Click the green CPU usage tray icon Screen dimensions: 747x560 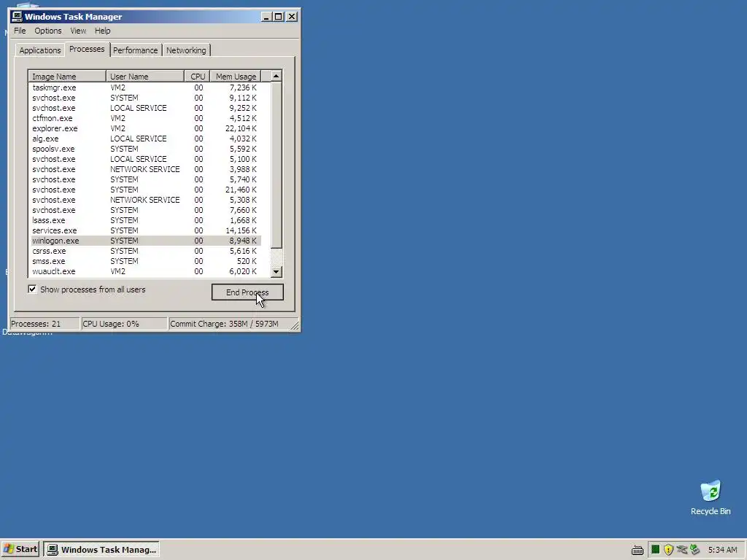656,550
